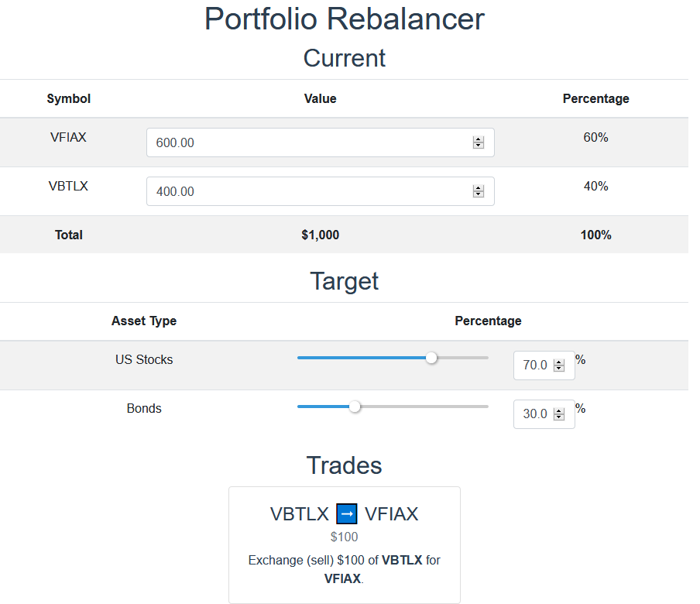This screenshot has height=604, width=700.
Task: Increase the VBTLX value with the up arrow
Action: [478, 188]
